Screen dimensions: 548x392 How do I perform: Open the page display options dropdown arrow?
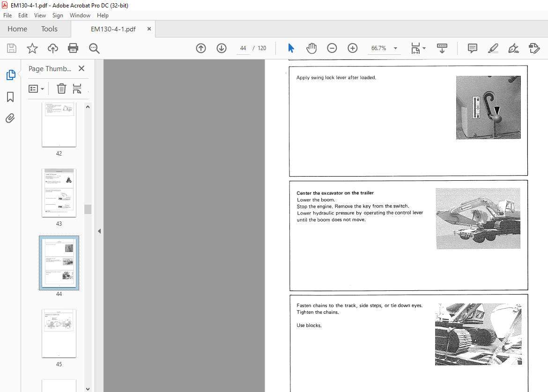(424, 48)
